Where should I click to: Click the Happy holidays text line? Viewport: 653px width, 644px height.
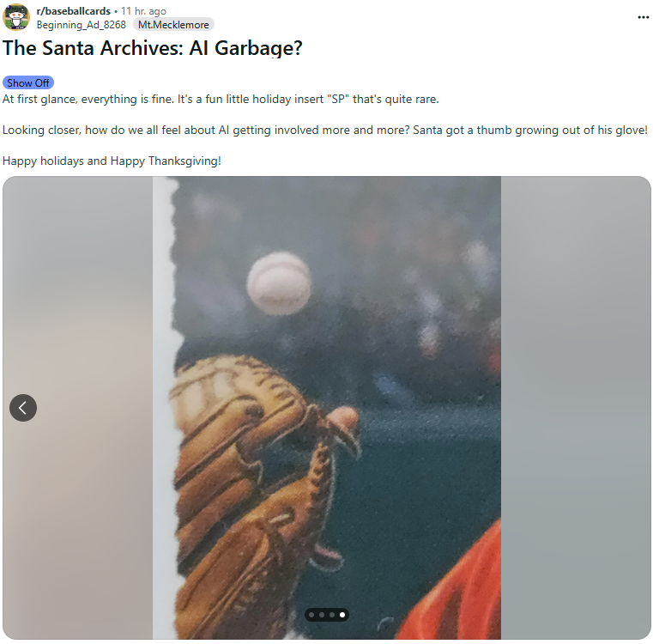[112, 161]
